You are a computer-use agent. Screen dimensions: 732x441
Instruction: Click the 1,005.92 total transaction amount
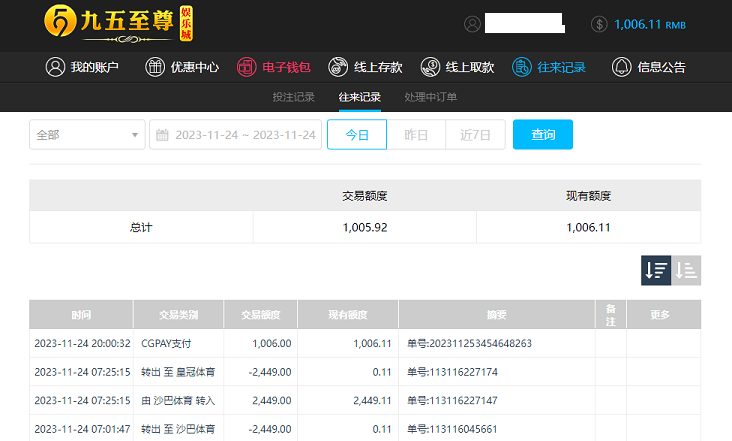pyautogui.click(x=365, y=227)
